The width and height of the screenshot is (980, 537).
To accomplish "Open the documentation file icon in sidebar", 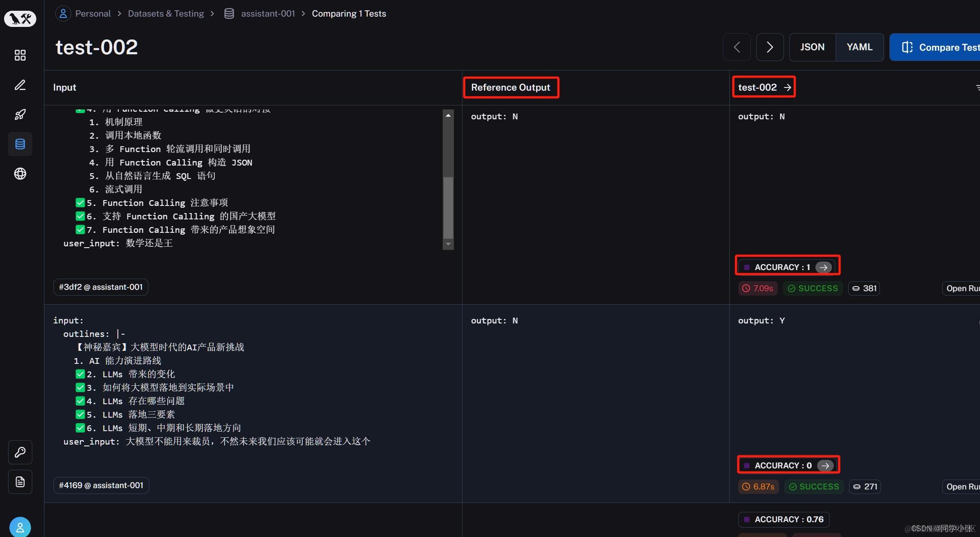I will click(x=20, y=482).
